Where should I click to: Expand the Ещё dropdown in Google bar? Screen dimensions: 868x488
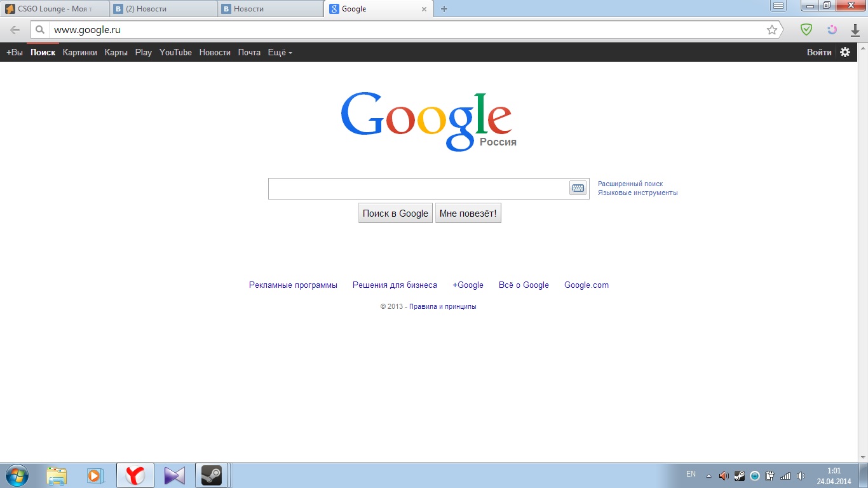pos(280,52)
